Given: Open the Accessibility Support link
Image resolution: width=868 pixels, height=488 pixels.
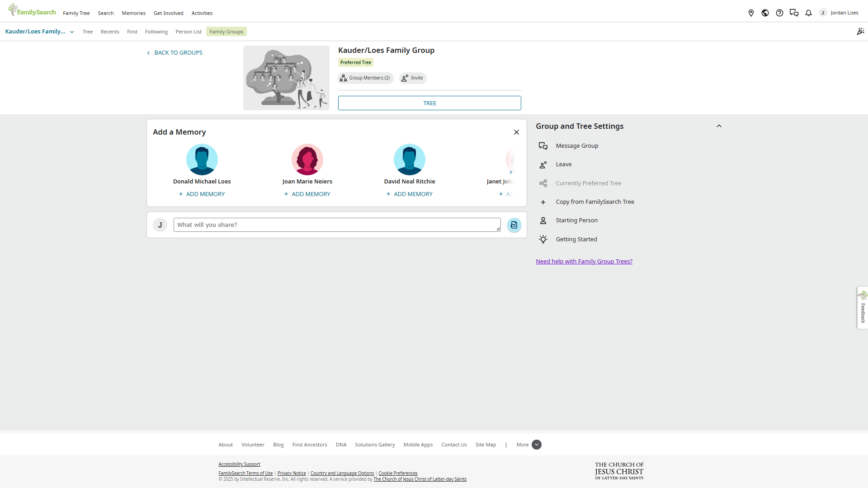Looking at the screenshot, I should [x=239, y=465].
